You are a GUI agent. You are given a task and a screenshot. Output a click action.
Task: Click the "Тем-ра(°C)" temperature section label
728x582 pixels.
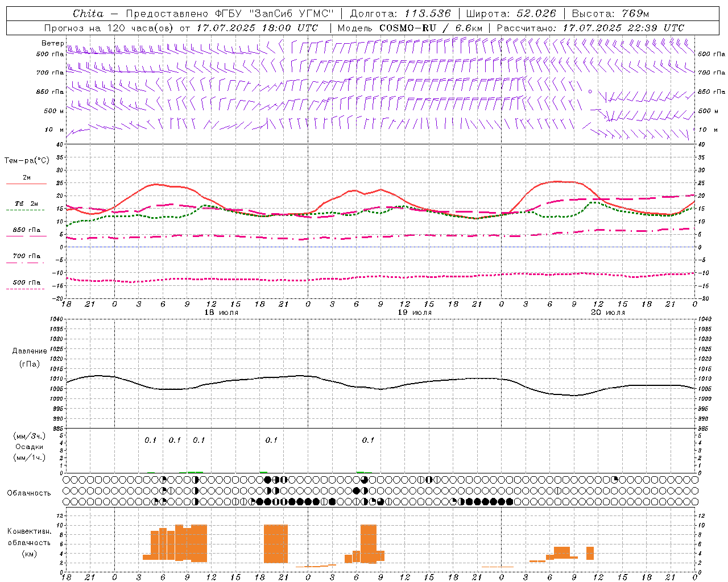pos(27,161)
